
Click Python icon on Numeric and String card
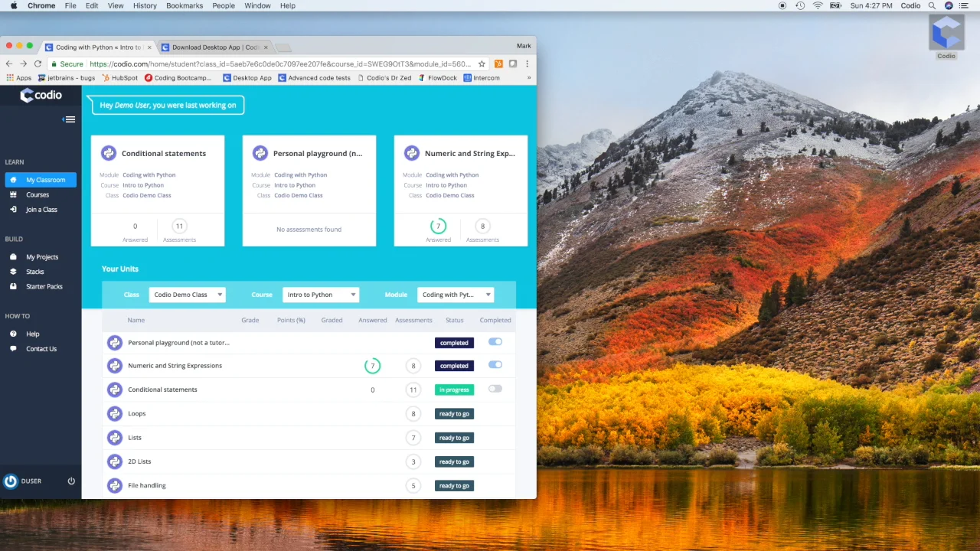pos(412,153)
